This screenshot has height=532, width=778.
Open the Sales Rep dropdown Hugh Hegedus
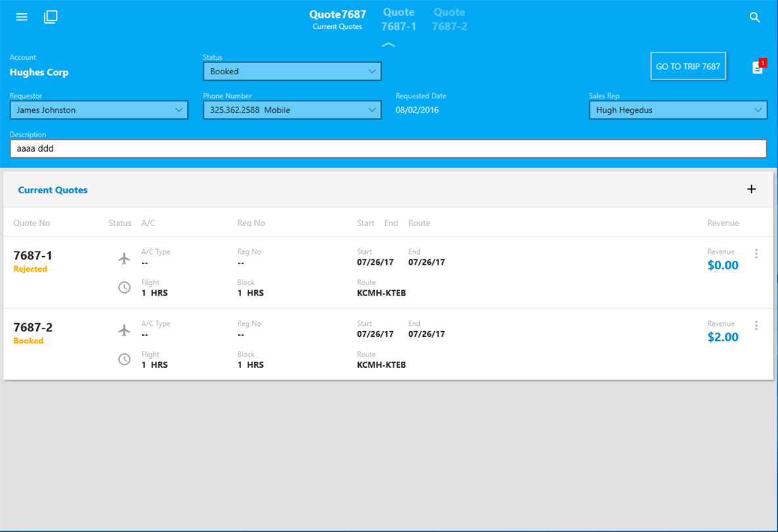(x=677, y=110)
